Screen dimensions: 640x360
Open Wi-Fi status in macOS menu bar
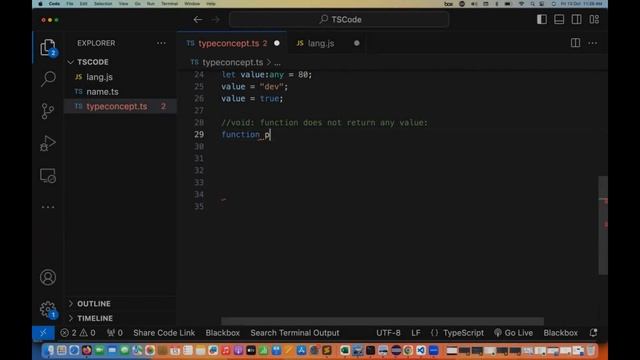pos(521,4)
